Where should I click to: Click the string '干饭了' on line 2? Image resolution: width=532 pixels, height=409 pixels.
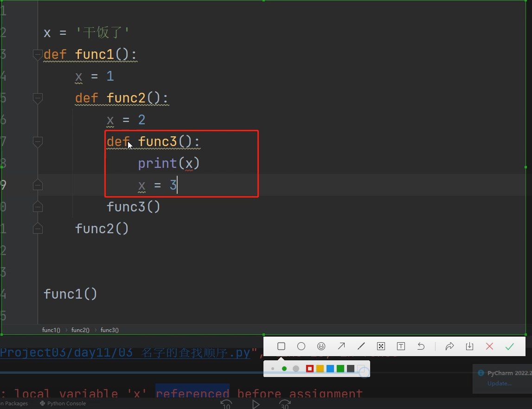103,32
